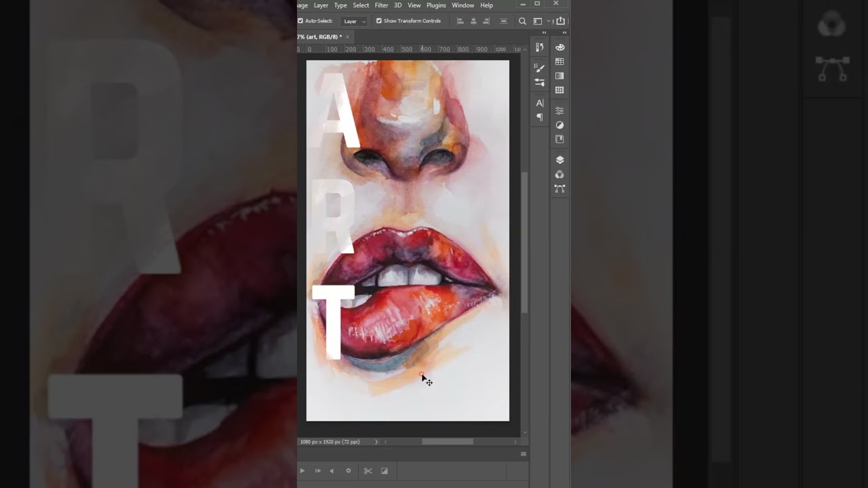Open the History panel icon

[x=540, y=47]
